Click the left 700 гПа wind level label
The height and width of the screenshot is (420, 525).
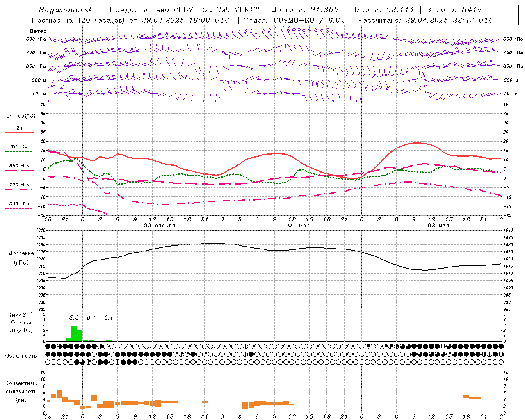tap(36, 52)
